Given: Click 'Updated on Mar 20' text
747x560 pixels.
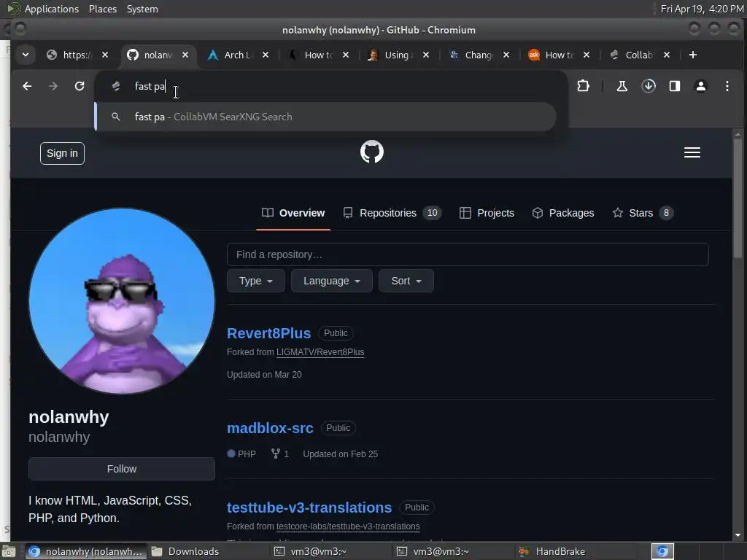Looking at the screenshot, I should (264, 375).
